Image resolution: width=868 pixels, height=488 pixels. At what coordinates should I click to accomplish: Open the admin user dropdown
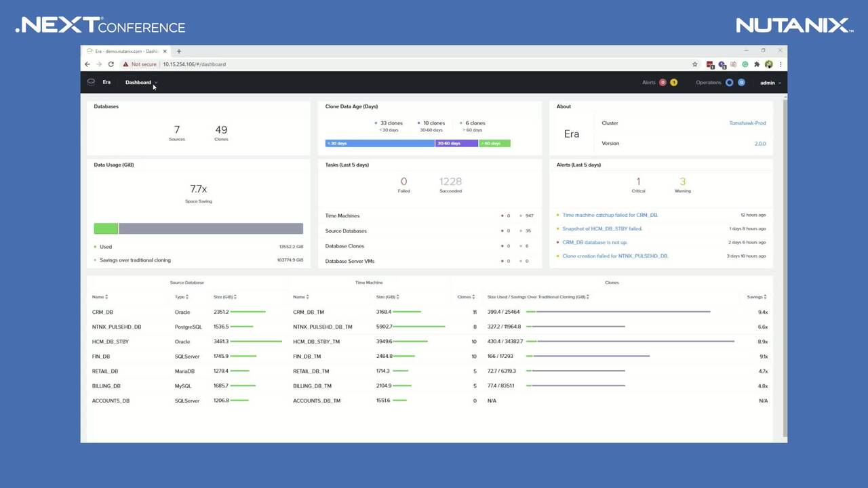770,83
